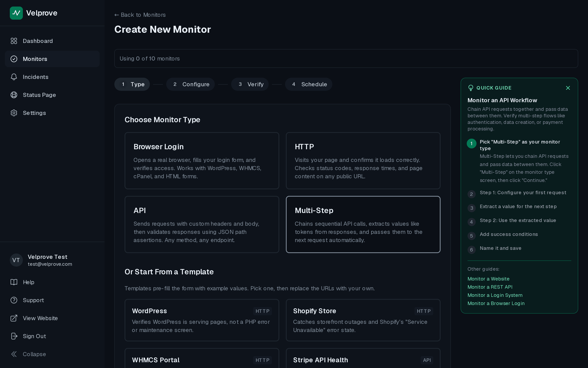Screen dimensions: 588x368
Task: Click the View Website external link icon
Action: point(14,318)
